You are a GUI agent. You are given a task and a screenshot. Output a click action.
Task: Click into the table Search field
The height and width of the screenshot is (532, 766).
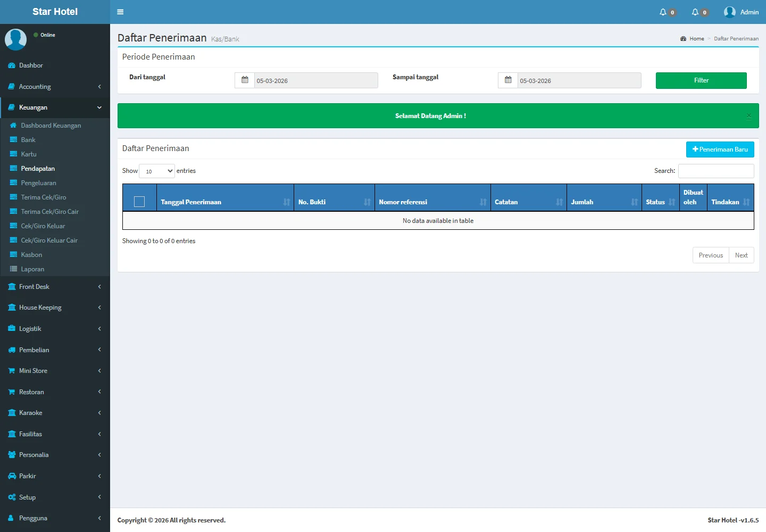[x=715, y=171]
